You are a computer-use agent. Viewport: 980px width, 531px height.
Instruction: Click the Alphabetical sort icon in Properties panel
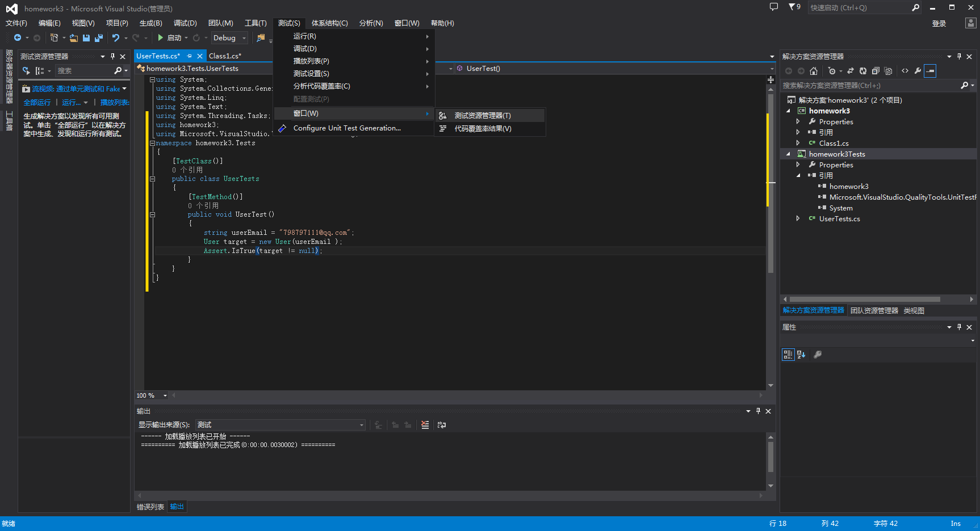[801, 355]
